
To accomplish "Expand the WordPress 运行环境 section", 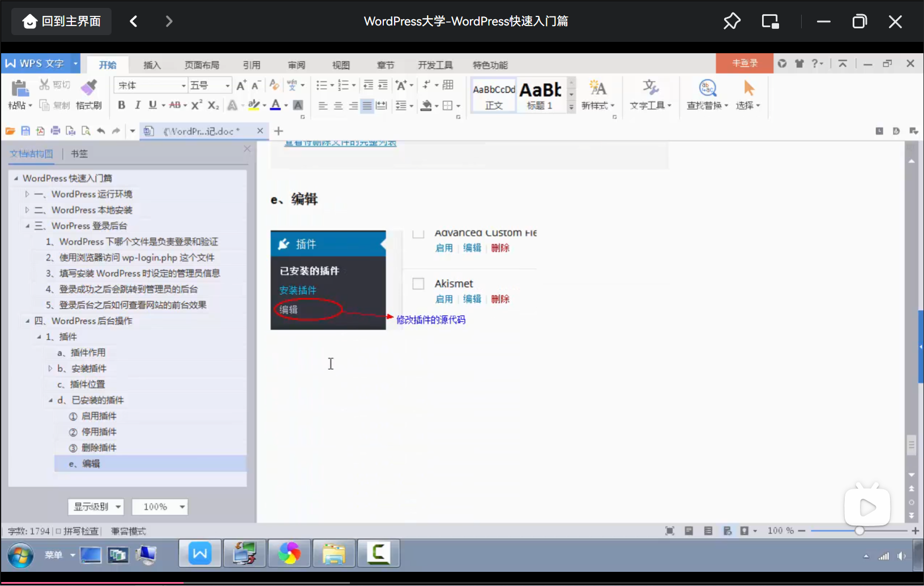I will [27, 194].
